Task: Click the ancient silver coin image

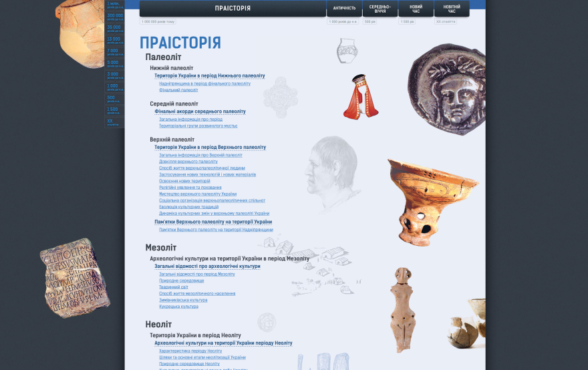Action: [446, 89]
